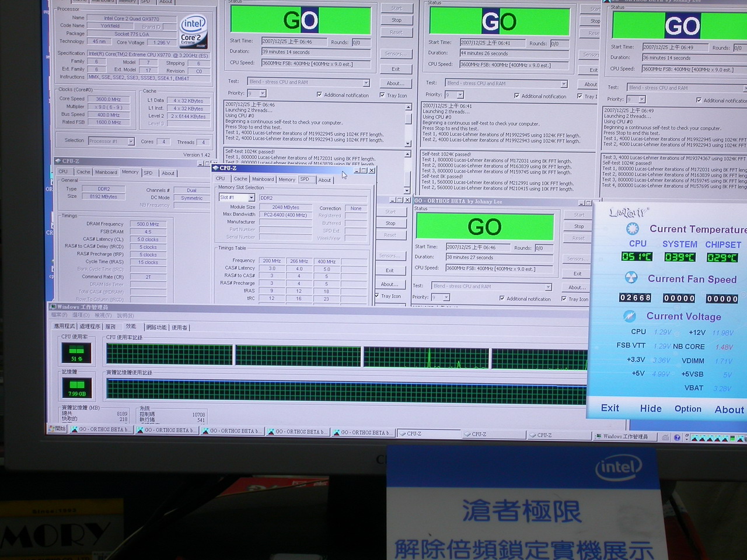Click Option in the hardware monitor panel
The height and width of the screenshot is (560, 747).
[x=688, y=409]
